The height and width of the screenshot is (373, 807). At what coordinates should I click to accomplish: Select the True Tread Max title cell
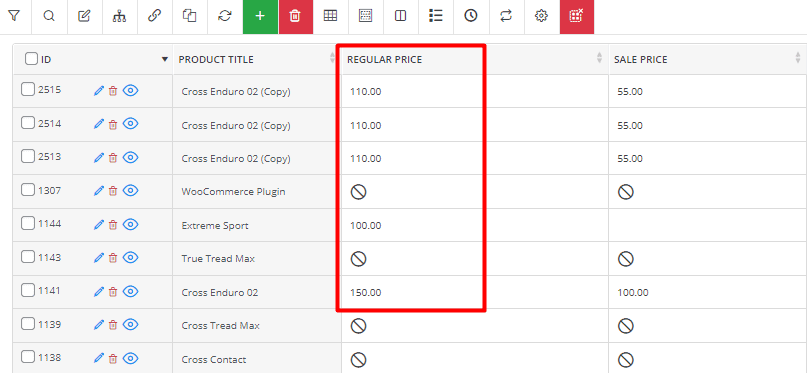coord(257,259)
